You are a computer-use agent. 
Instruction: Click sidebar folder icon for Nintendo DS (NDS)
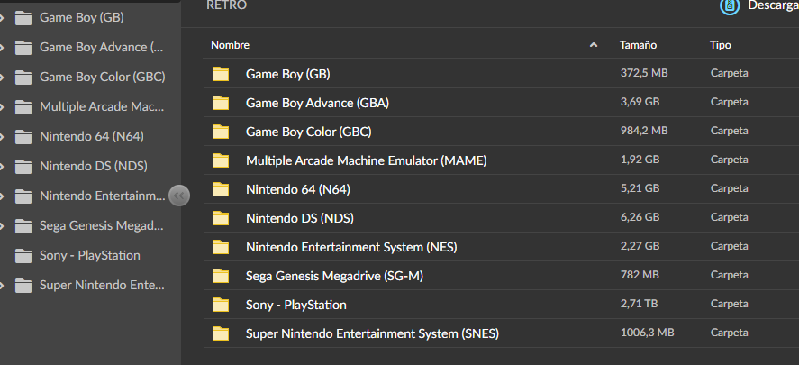coord(23,167)
